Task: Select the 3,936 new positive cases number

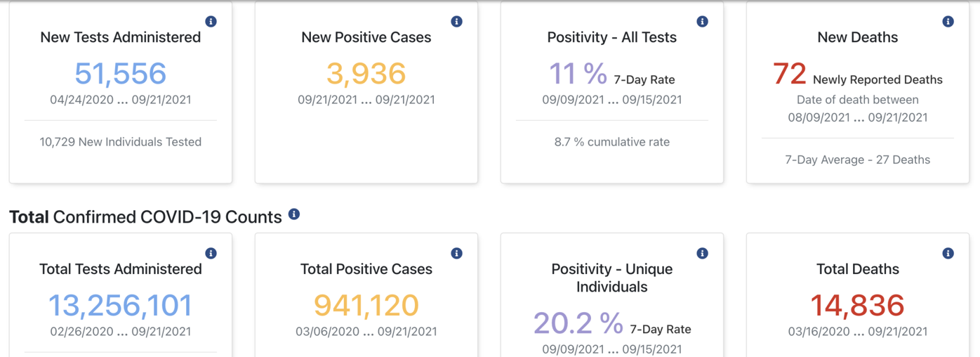Action: coord(366,74)
